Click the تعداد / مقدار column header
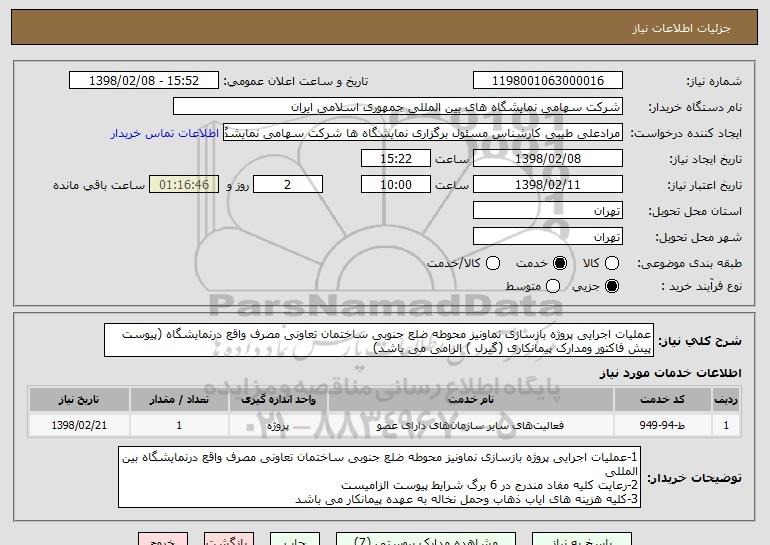Viewport: 770px width, 545px height. point(179,400)
